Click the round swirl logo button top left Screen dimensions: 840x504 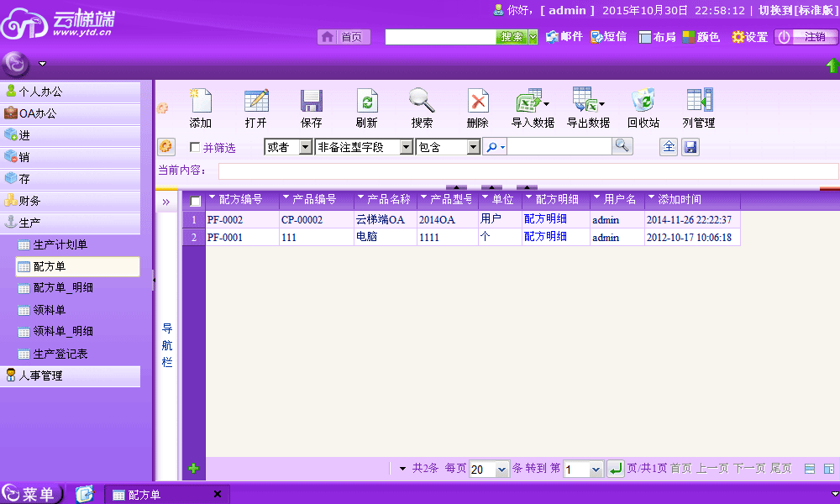tap(16, 65)
